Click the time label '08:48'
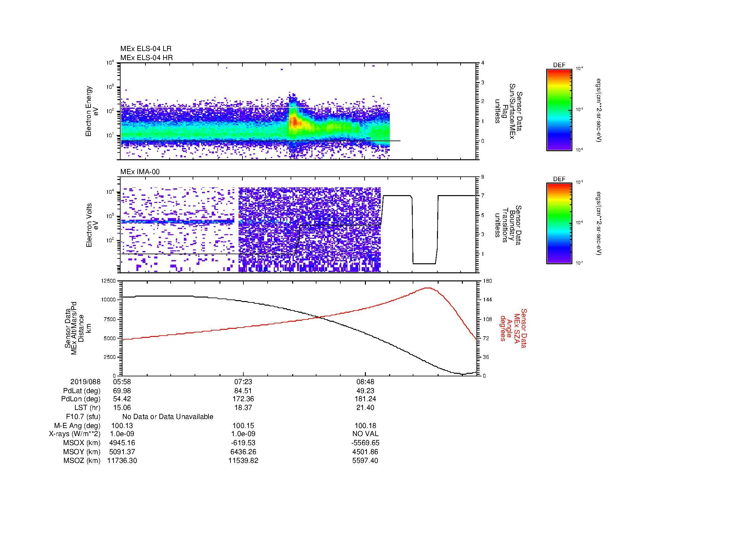 coord(365,382)
